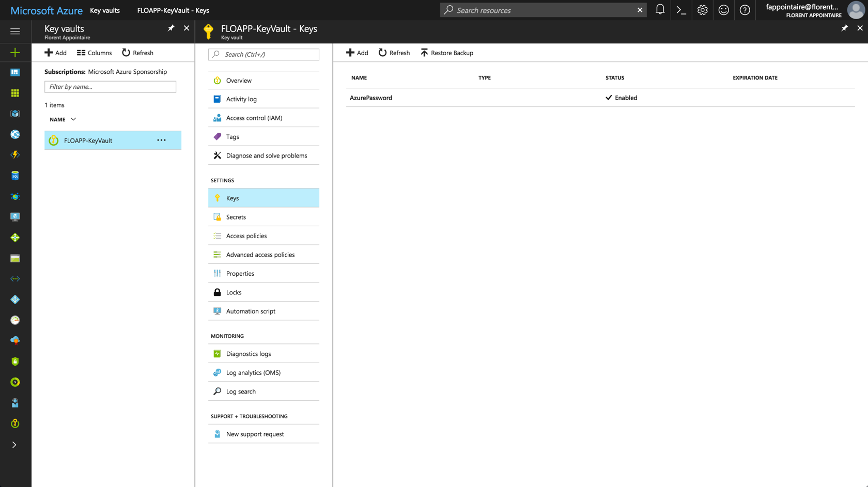Open SQL databases icon in sidebar

point(15,176)
